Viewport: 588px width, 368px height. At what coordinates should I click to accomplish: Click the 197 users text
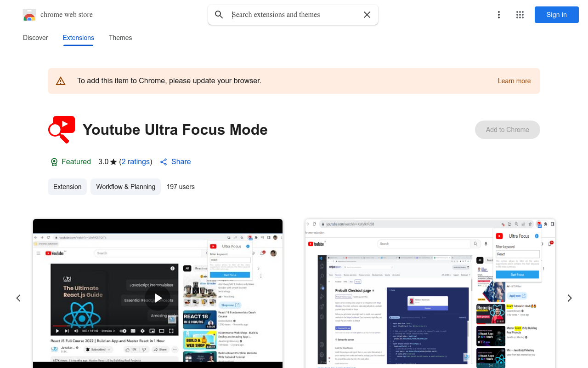[x=181, y=187]
